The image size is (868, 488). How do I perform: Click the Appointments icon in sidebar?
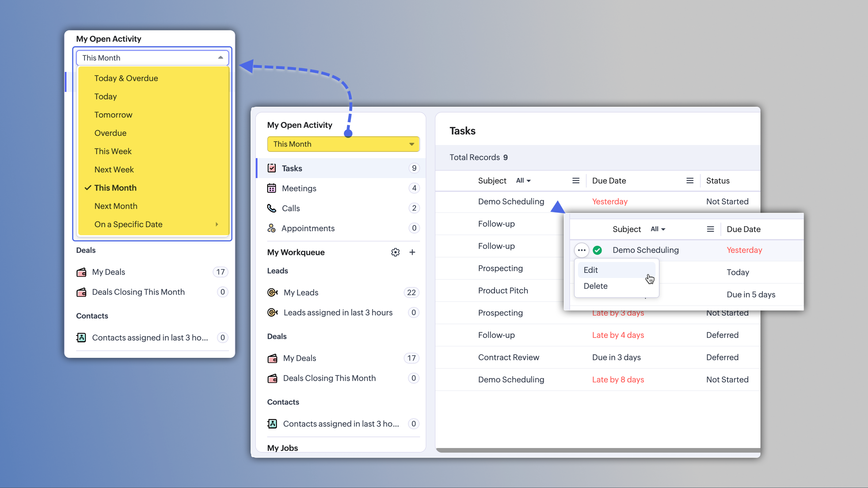[x=272, y=228]
